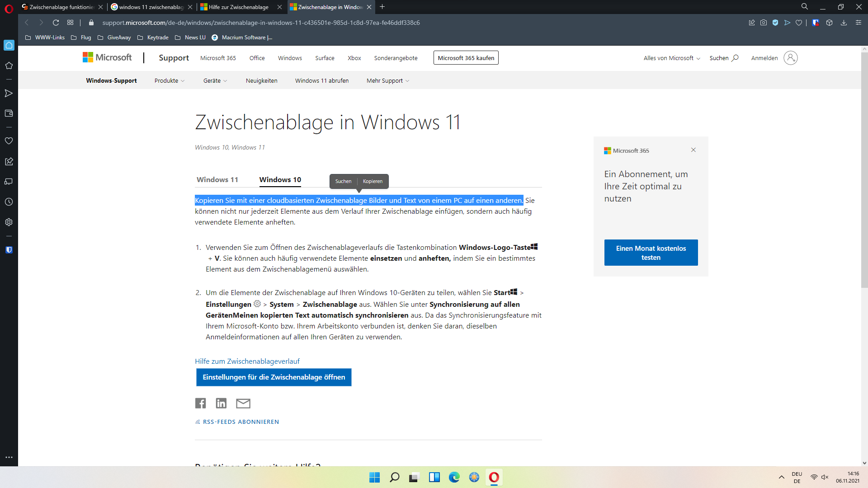Expand the Produkte dropdown menu
The image size is (868, 488).
coord(169,81)
